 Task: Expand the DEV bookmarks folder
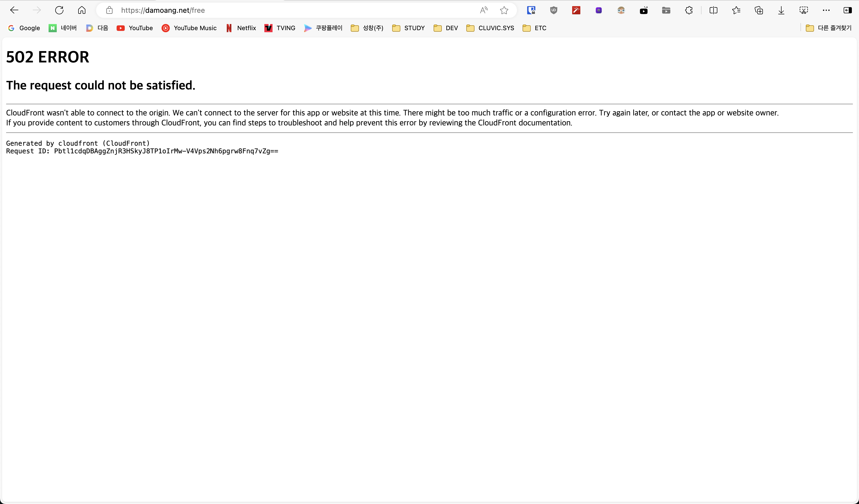446,28
